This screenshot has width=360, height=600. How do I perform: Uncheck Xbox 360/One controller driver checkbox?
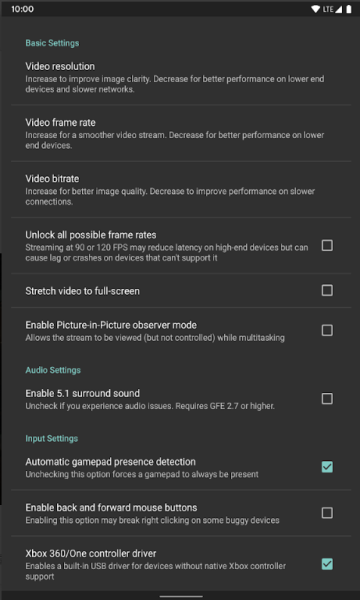[x=327, y=564]
